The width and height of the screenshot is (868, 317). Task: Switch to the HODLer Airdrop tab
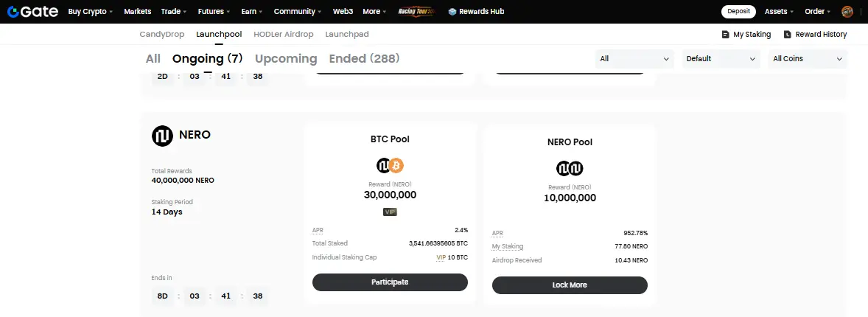coord(284,35)
